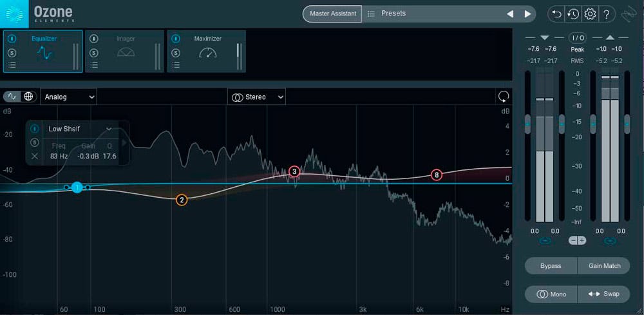Click the Master Assistant button
This screenshot has height=315, width=644.
(x=332, y=14)
